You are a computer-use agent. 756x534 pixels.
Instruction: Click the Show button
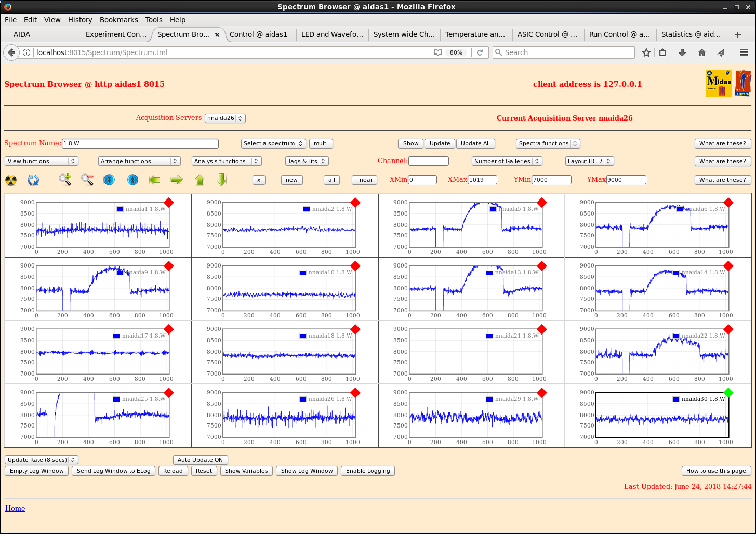click(x=410, y=143)
